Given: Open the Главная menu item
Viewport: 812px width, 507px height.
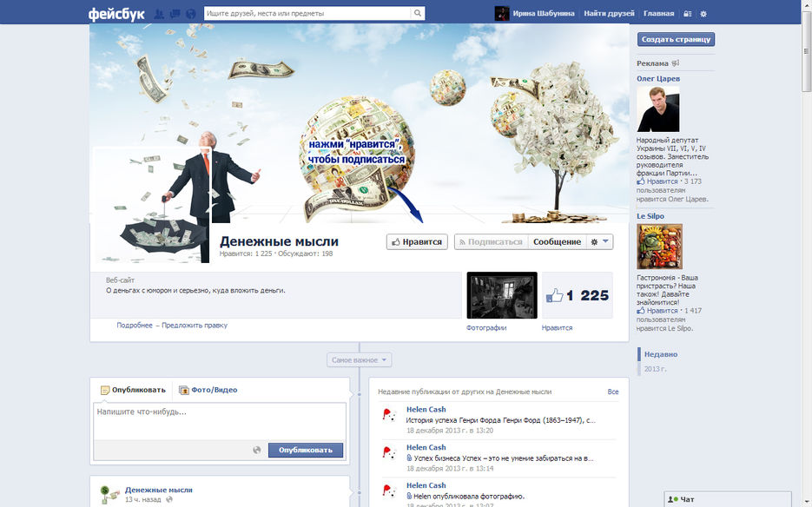Looking at the screenshot, I should [x=658, y=14].
